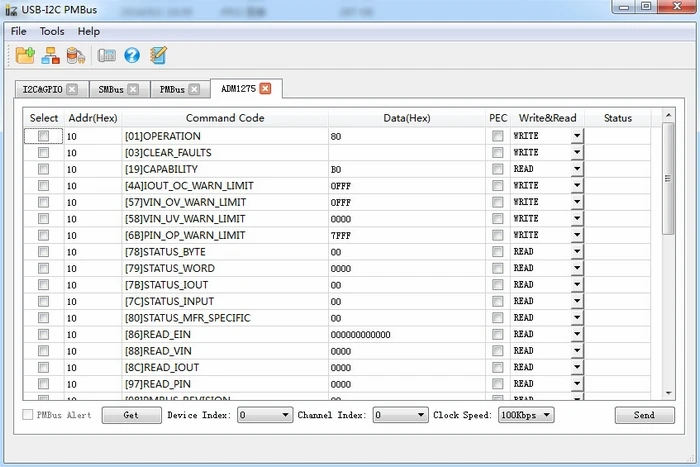Enable PEC for IOUT_OC_WARN_LIMIT row
This screenshot has height=467, width=700.
coord(498,185)
